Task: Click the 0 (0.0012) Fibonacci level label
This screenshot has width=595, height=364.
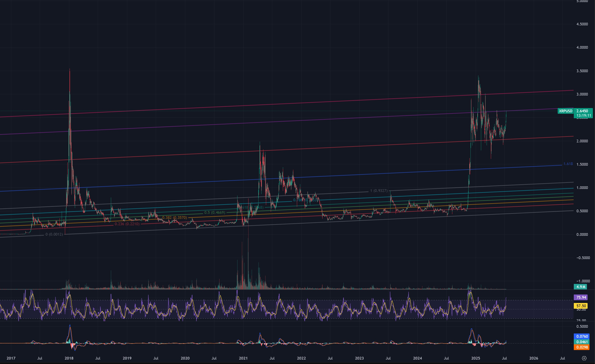Action: [x=54, y=234]
